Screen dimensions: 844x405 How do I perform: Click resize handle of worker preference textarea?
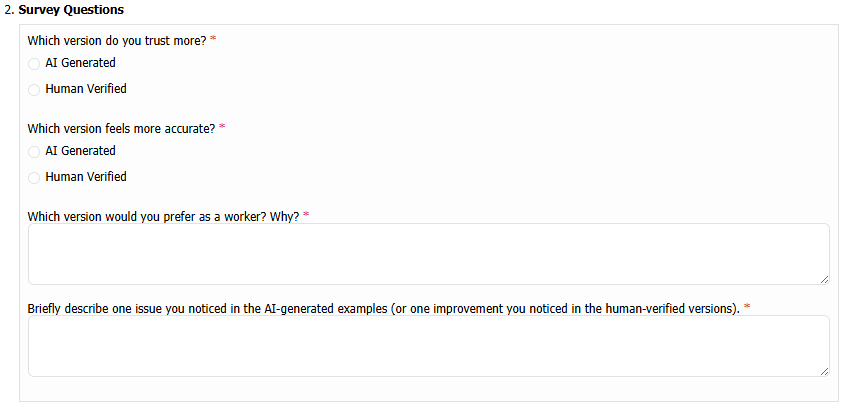[x=824, y=279]
